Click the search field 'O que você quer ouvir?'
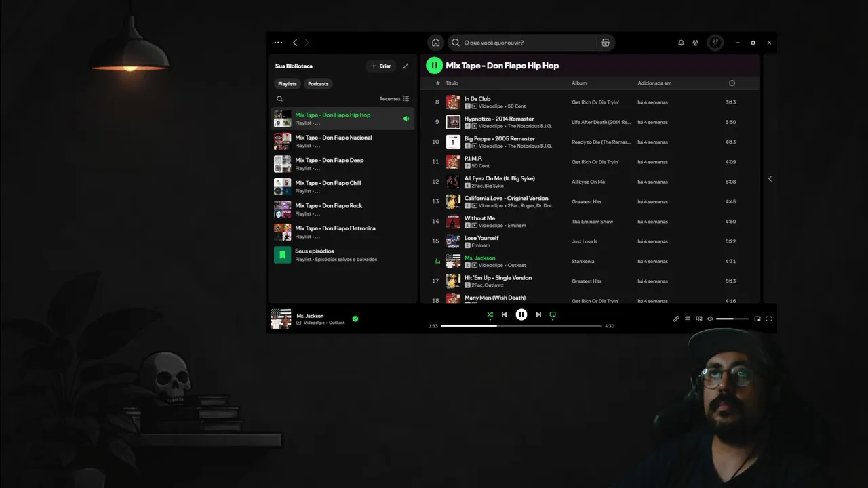Viewport: 868px width, 488px height. click(522, 43)
